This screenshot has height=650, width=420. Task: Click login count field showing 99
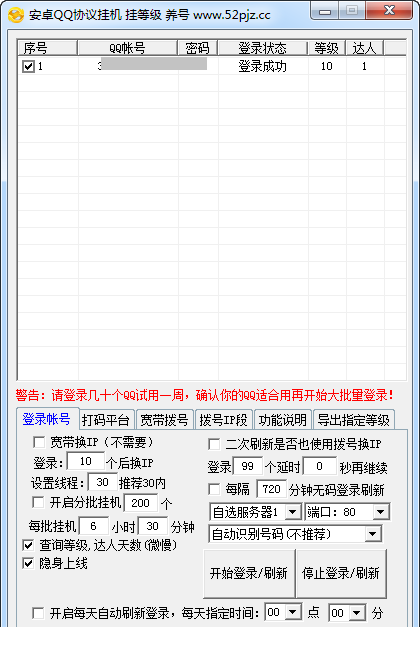(x=248, y=466)
